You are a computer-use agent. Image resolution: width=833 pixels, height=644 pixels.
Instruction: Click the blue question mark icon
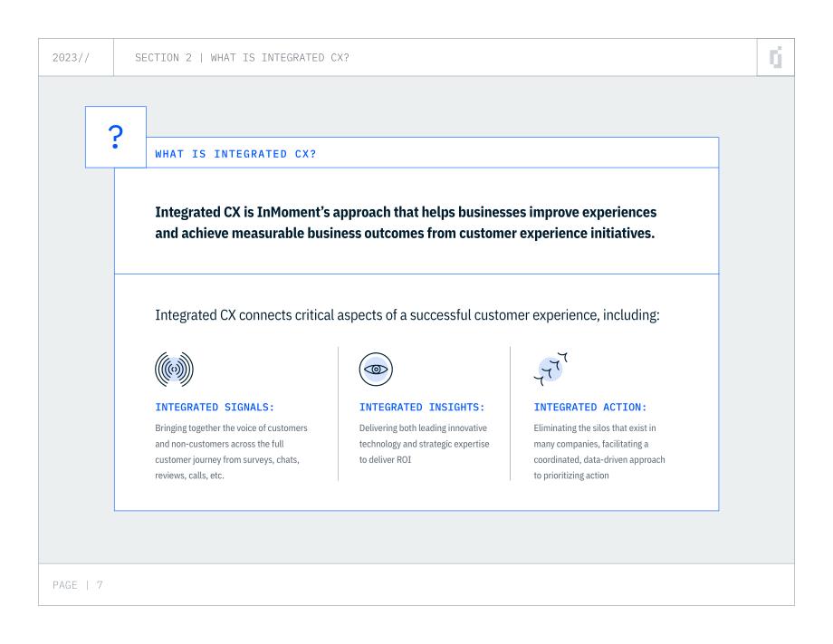click(115, 137)
